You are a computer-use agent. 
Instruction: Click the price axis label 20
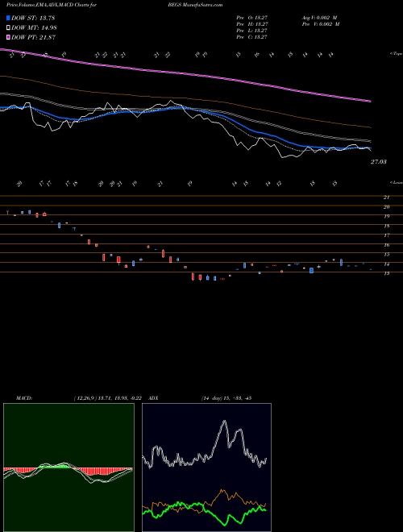coord(386,207)
